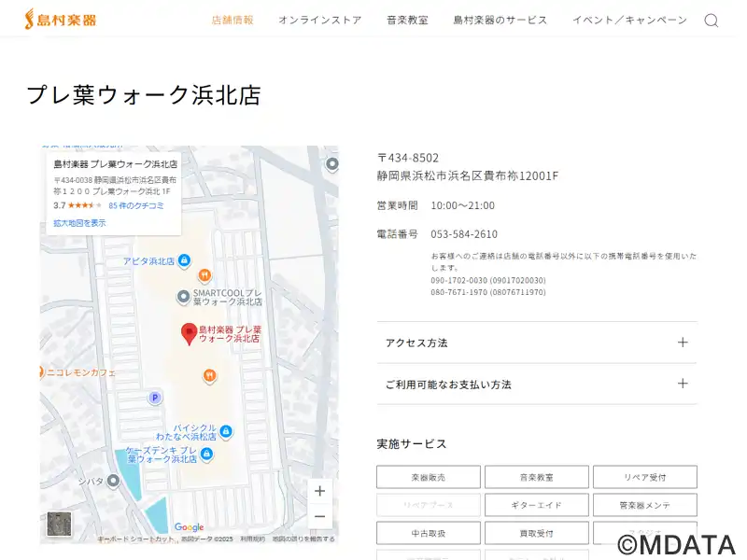Click the blue parking P marker
747x560 pixels.
[x=155, y=398]
